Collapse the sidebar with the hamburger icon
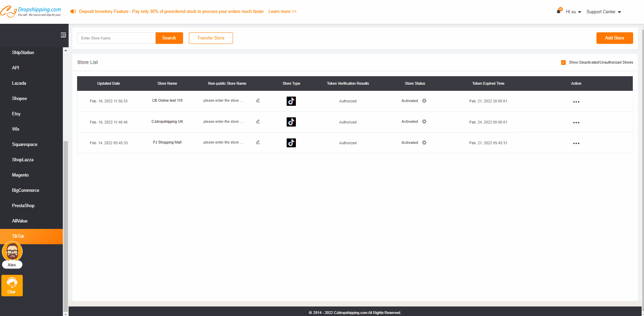Viewport: 644px width, 316px height. (63, 35)
